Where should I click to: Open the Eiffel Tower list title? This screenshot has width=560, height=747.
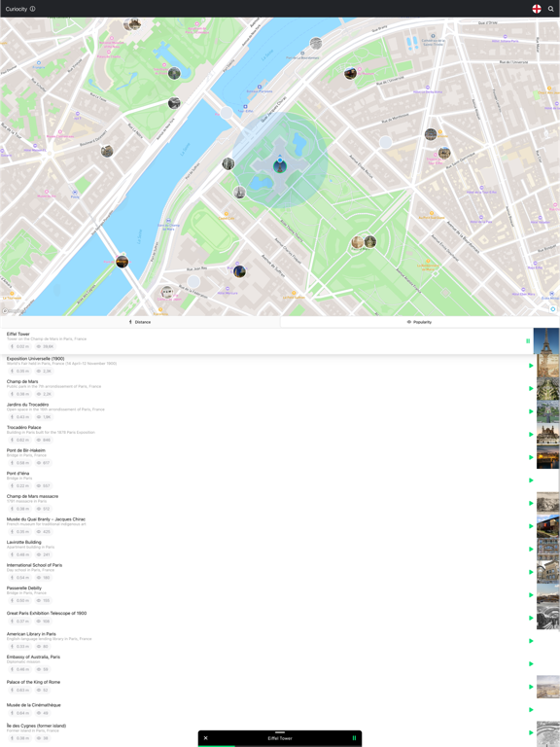(x=18, y=334)
